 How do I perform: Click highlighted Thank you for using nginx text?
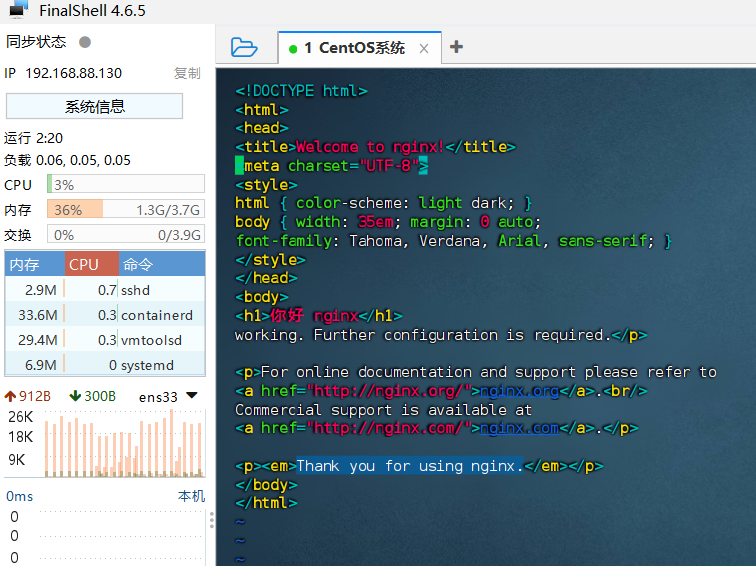(x=409, y=466)
